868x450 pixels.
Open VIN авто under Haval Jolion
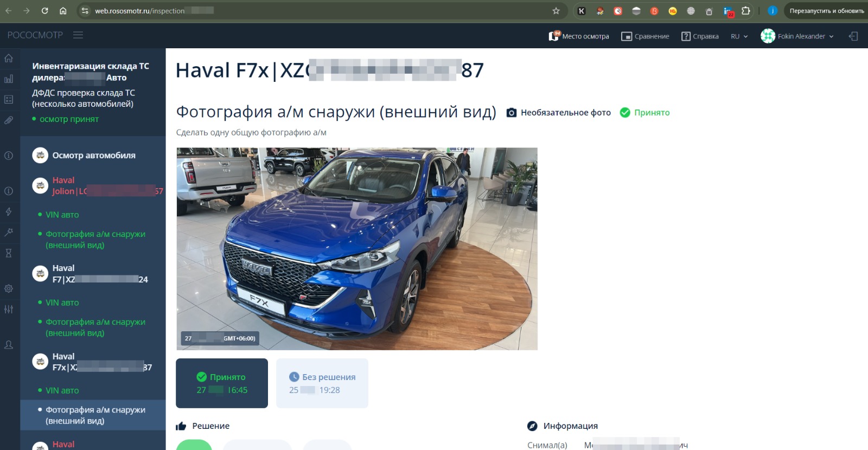point(62,215)
